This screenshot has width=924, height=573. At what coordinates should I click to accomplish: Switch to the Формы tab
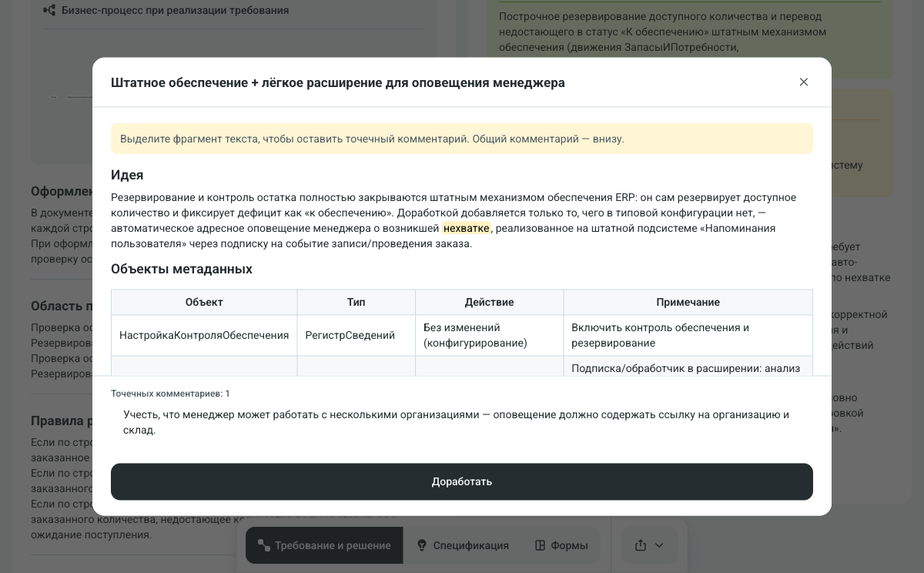coord(561,545)
